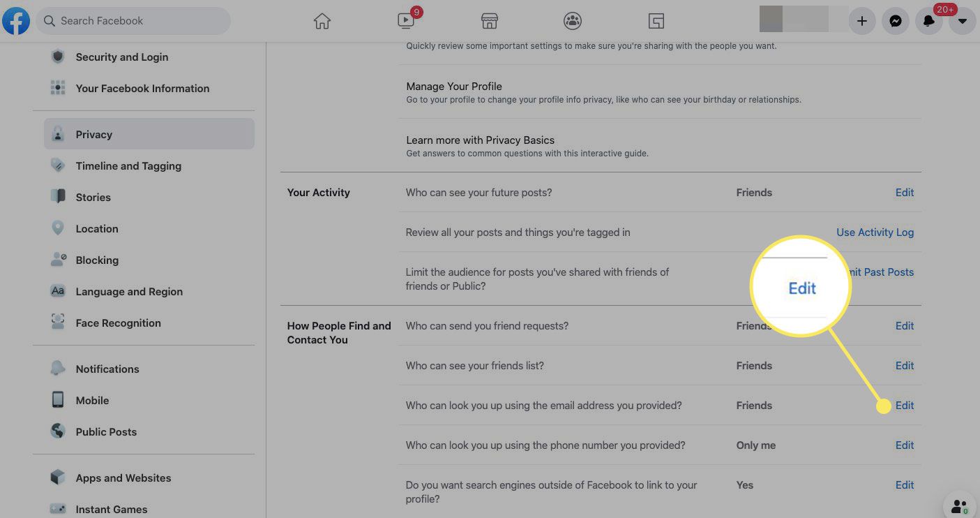Click the Apps and Websites cube icon
The height and width of the screenshot is (518, 980).
coord(58,478)
